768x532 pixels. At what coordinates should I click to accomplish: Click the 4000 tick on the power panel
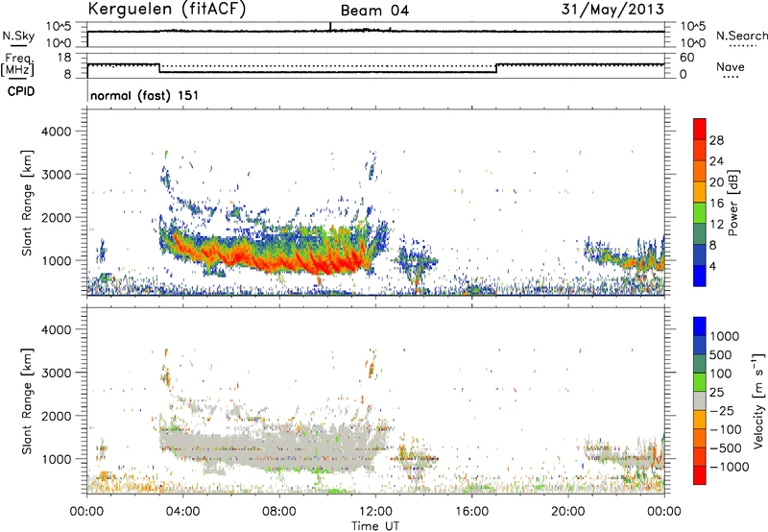tap(56, 132)
